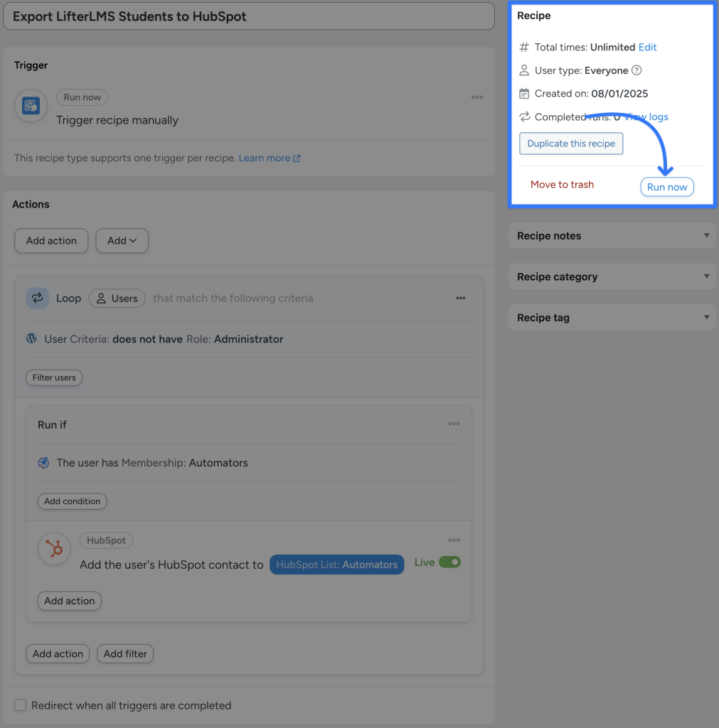719x728 pixels.
Task: Enable redirect when all triggers are completed
Action: 20,705
